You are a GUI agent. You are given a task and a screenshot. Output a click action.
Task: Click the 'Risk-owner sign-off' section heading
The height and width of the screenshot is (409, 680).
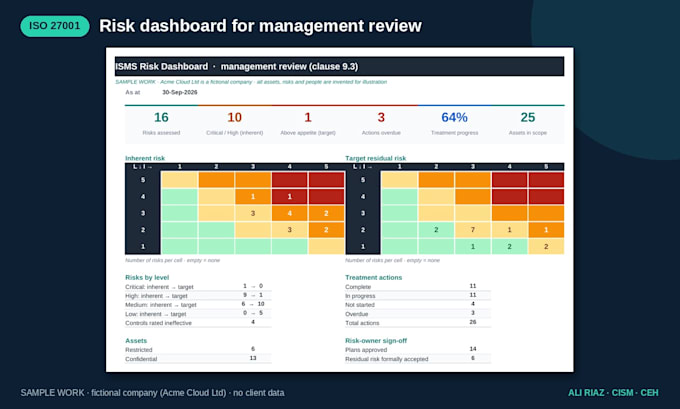click(376, 341)
